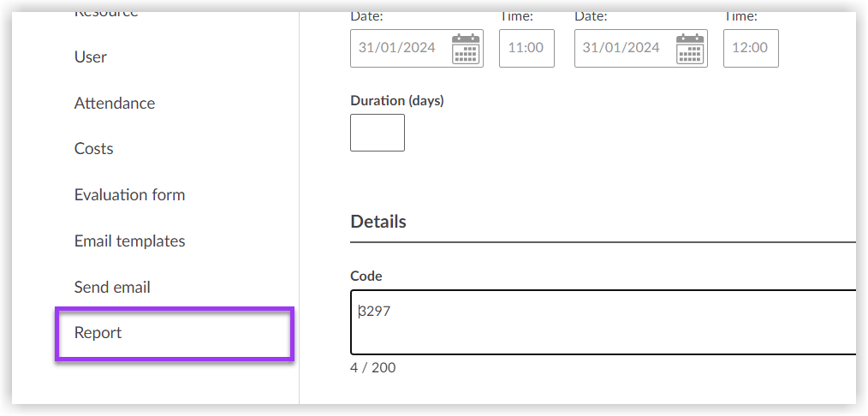This screenshot has height=416, width=868.
Task: Click into the Code text area
Action: point(599,322)
